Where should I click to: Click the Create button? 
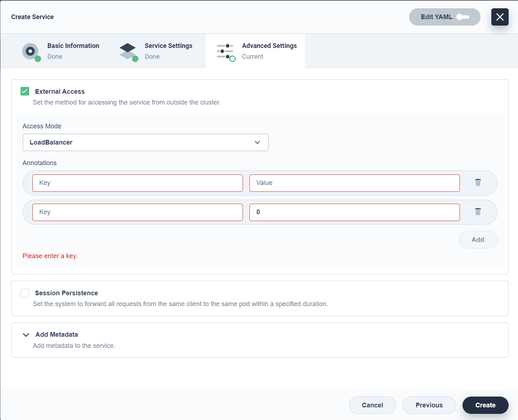coord(485,405)
